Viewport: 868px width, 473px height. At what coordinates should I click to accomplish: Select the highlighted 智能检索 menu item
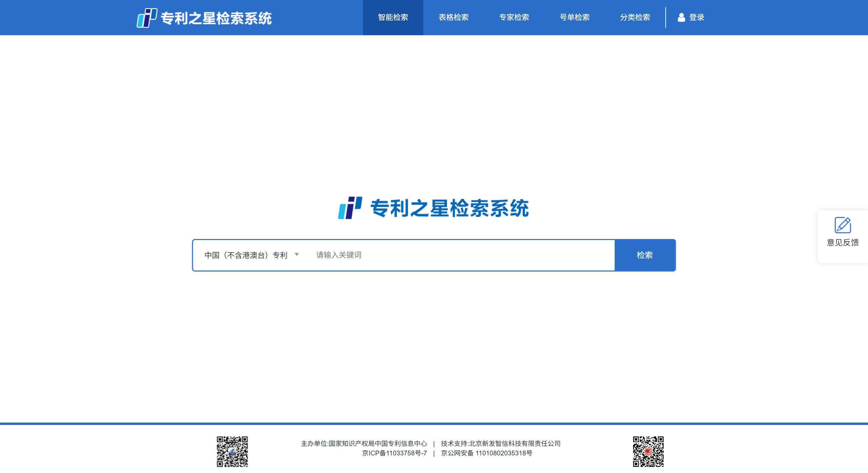[x=393, y=17]
